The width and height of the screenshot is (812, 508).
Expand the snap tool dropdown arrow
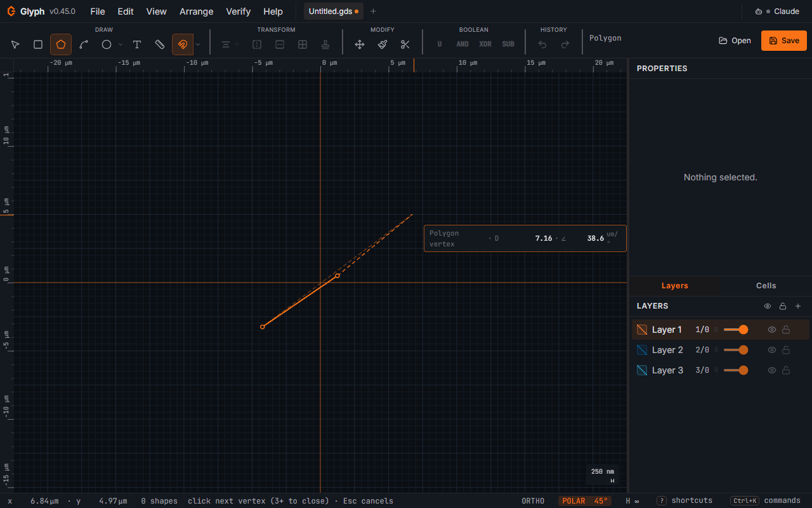(x=198, y=44)
